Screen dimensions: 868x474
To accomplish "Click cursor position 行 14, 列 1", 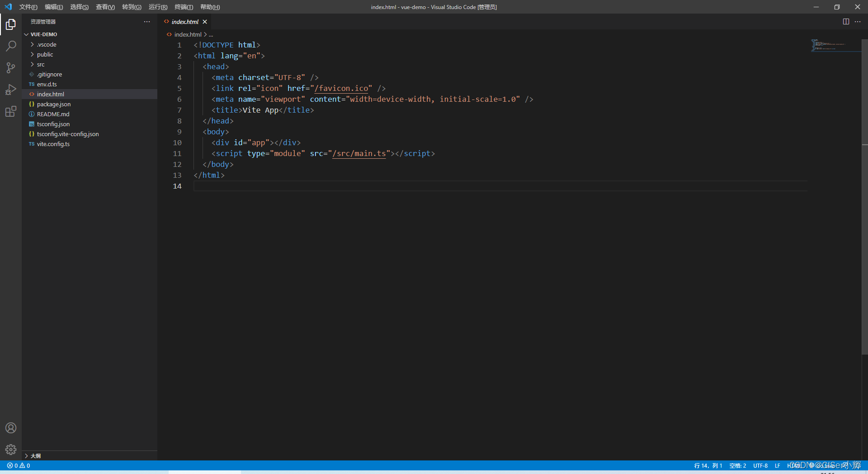I will 708,465.
